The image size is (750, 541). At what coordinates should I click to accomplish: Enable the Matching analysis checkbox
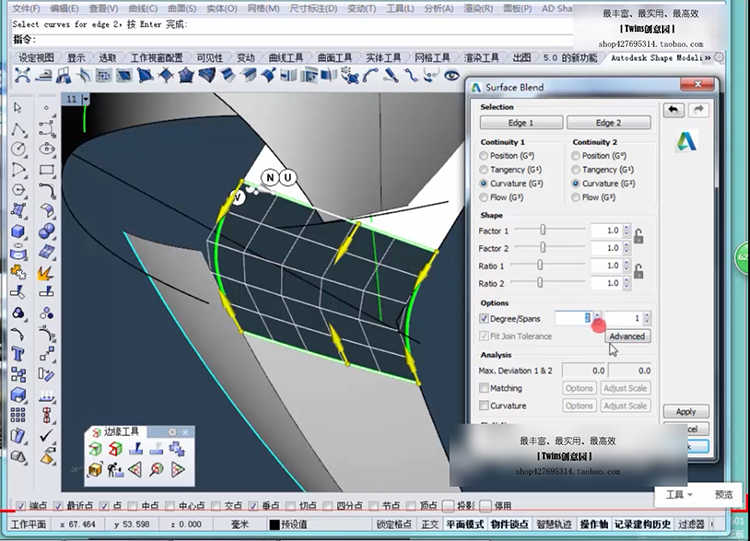coord(485,388)
